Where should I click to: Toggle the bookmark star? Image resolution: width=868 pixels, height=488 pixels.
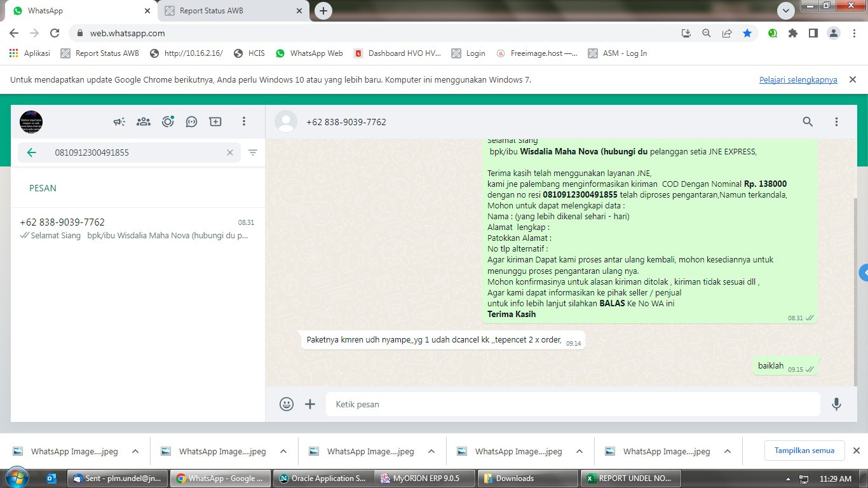click(x=747, y=33)
